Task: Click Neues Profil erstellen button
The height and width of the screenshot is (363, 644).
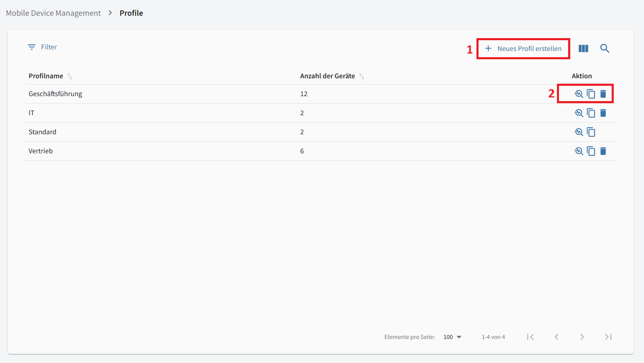Action: 523,48
